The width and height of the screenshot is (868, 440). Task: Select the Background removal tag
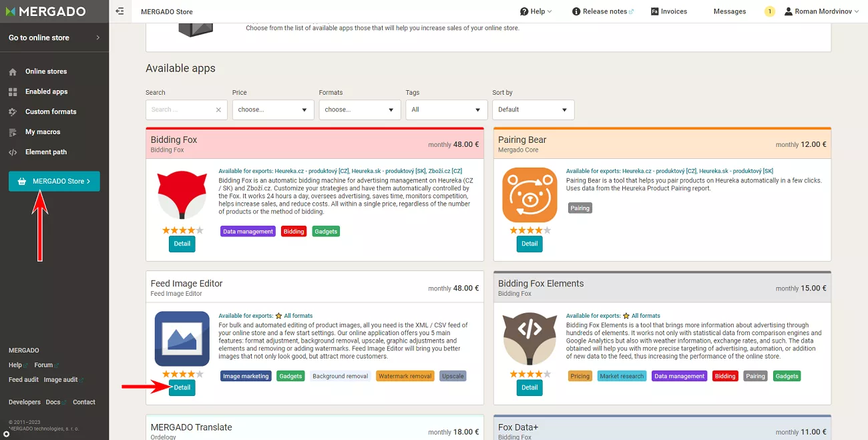tap(341, 376)
